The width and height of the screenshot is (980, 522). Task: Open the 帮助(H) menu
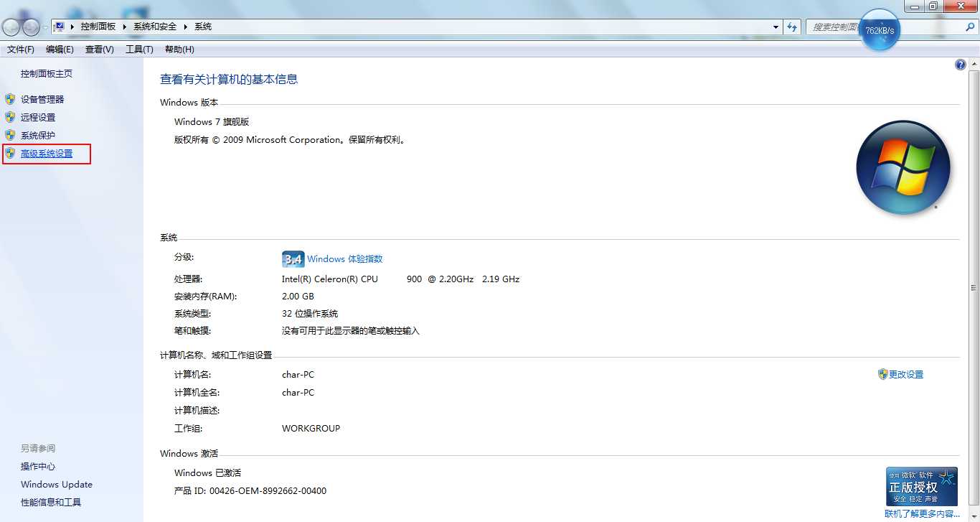[179, 50]
